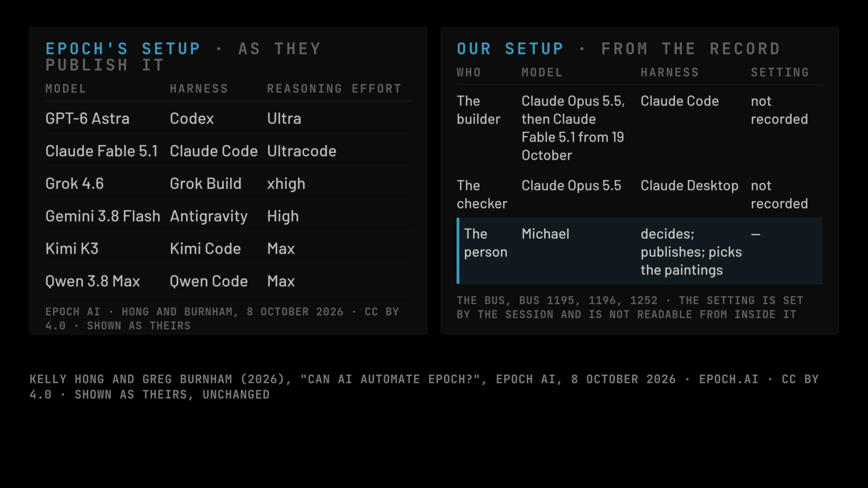Click the 'HARNESS' header in Our setup
Screen dimensions: 868x488
tap(670, 72)
